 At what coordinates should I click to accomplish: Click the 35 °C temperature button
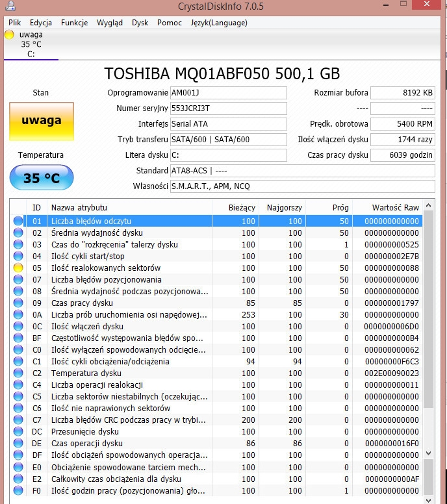pyautogui.click(x=42, y=177)
